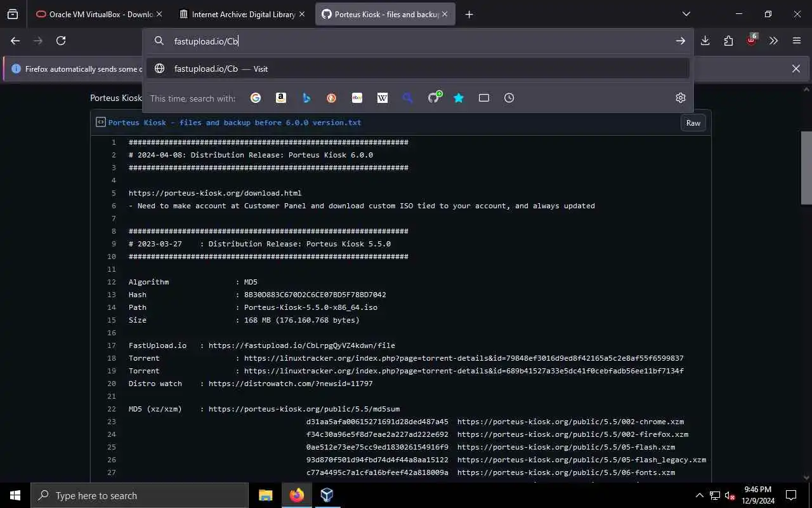Click the fastupload.io file URL text

tap(302, 345)
